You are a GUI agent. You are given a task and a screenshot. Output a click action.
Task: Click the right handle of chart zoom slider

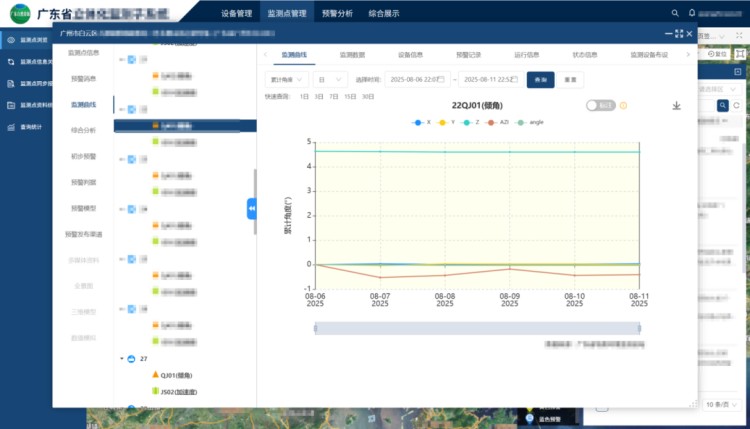[x=640, y=328]
